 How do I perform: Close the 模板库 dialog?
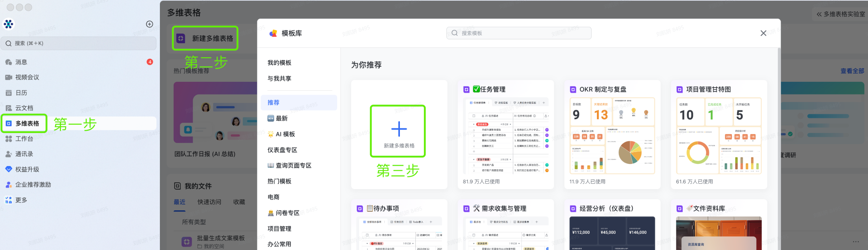tap(763, 33)
